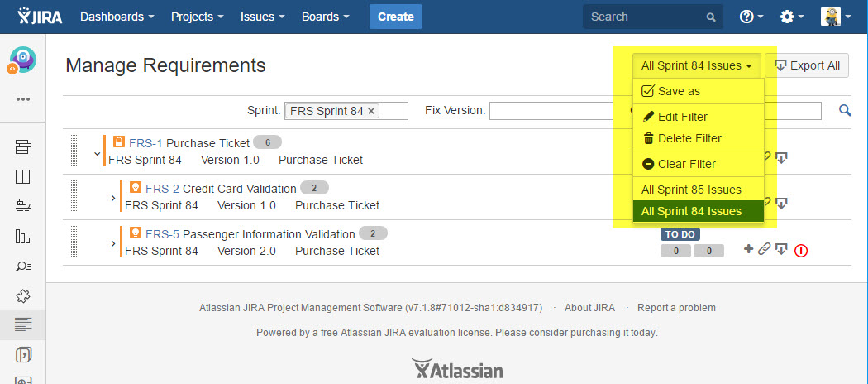Collapse the FRS-1 Purchase Ticket row
This screenshot has width=868, height=384.
97,154
